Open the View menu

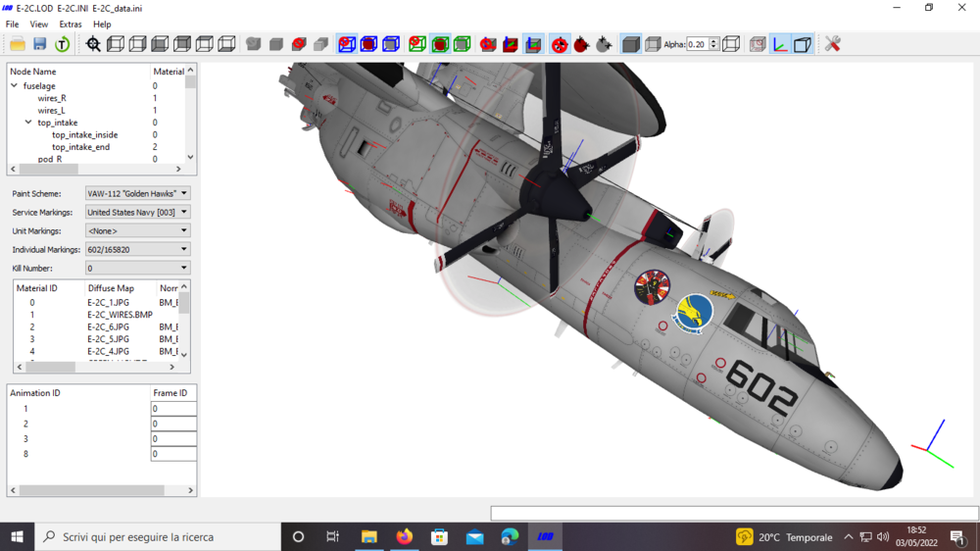pyautogui.click(x=39, y=25)
